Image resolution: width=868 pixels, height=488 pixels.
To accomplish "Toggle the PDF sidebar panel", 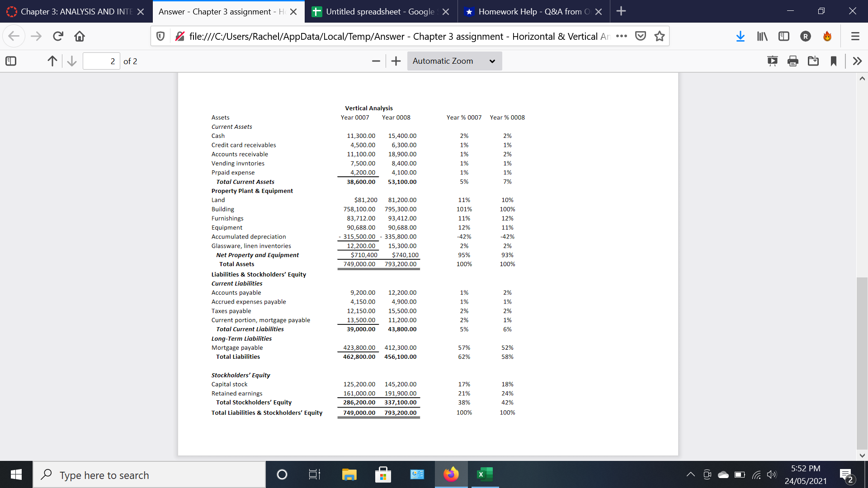I will point(11,61).
